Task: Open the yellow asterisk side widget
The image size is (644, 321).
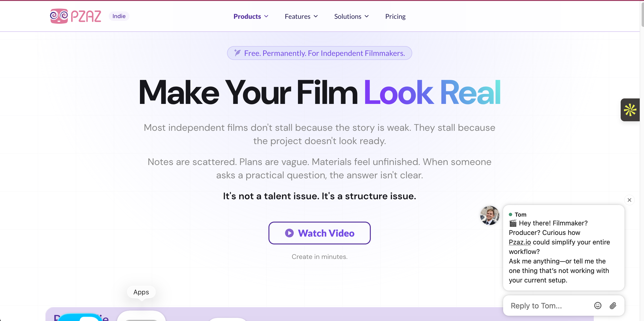Action: (x=630, y=110)
